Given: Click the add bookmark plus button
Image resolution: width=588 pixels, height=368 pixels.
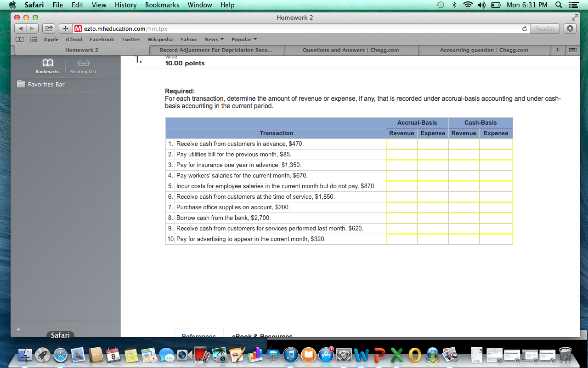Looking at the screenshot, I should 66,29.
